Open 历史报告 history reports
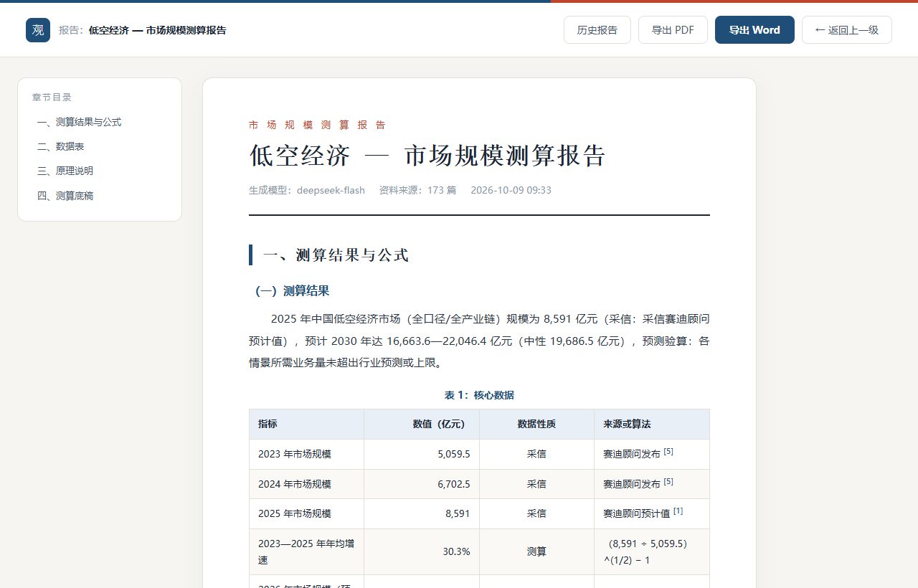The height and width of the screenshot is (588, 918). pos(597,30)
